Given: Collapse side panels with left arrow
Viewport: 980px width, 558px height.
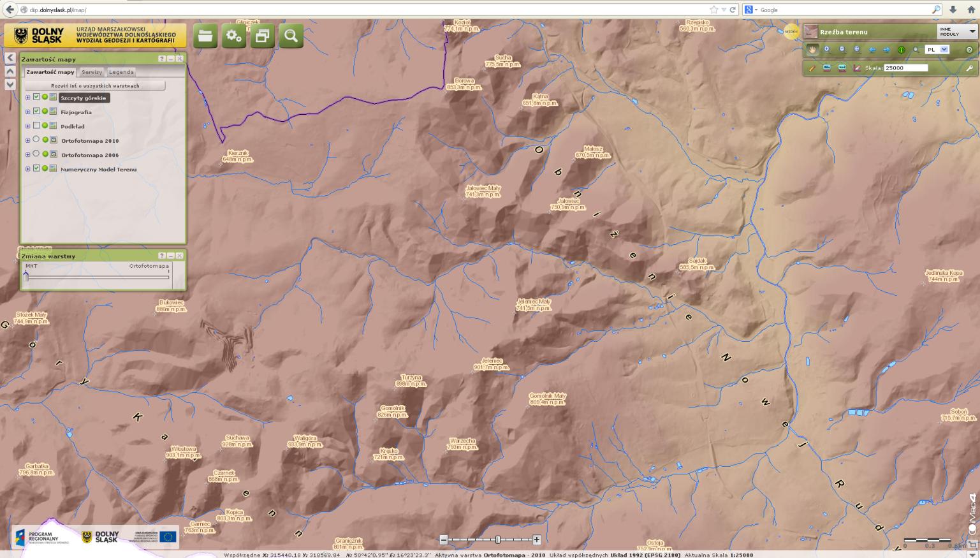Looking at the screenshot, I should click(x=10, y=58).
